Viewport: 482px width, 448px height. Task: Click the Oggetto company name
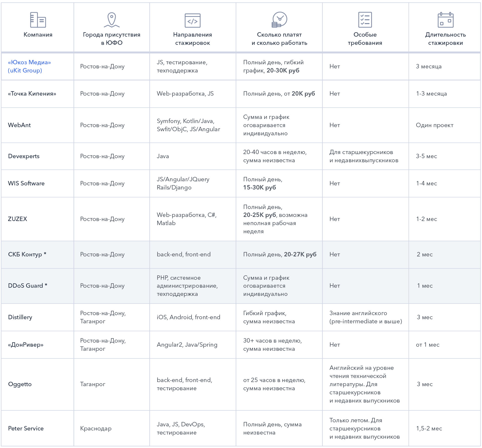(20, 384)
